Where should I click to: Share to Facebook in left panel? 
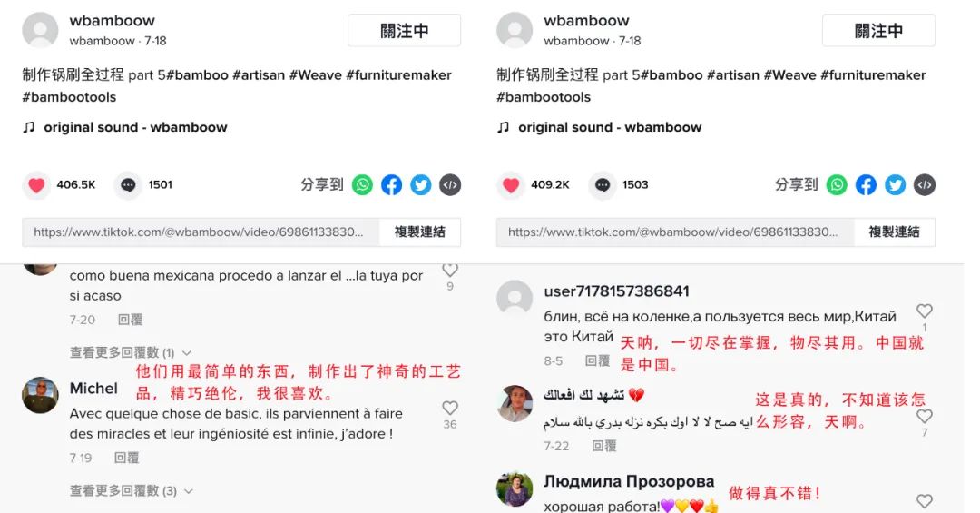click(x=391, y=185)
